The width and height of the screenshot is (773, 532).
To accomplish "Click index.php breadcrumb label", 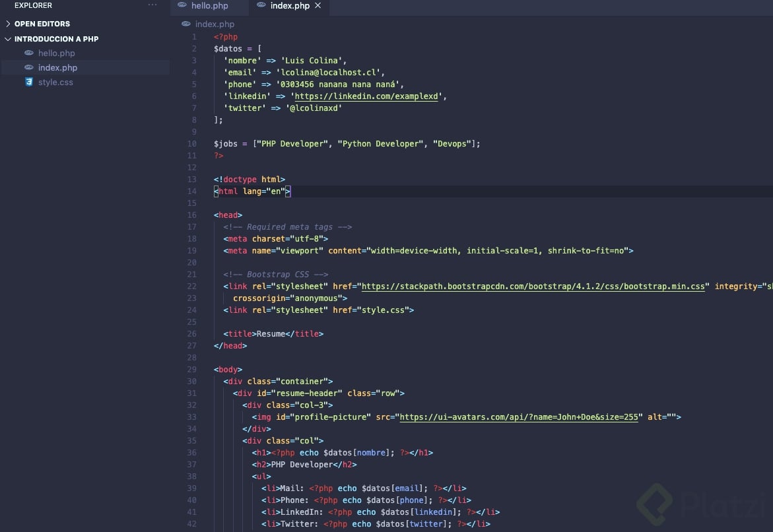I will 215,24.
